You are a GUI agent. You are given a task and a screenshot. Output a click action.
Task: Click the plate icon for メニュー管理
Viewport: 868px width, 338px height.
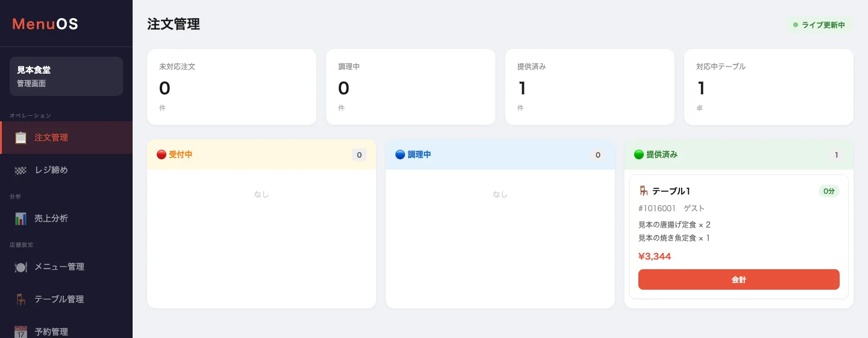[x=20, y=267]
